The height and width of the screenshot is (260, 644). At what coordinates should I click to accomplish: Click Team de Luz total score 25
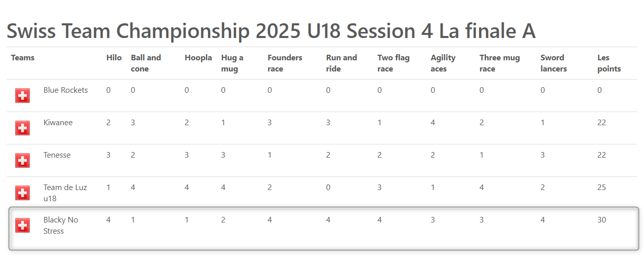tap(602, 188)
